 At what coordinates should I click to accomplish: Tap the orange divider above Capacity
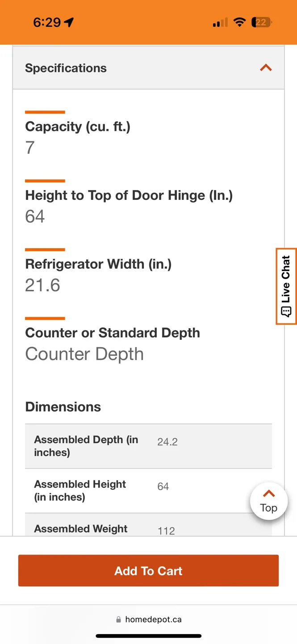(45, 112)
